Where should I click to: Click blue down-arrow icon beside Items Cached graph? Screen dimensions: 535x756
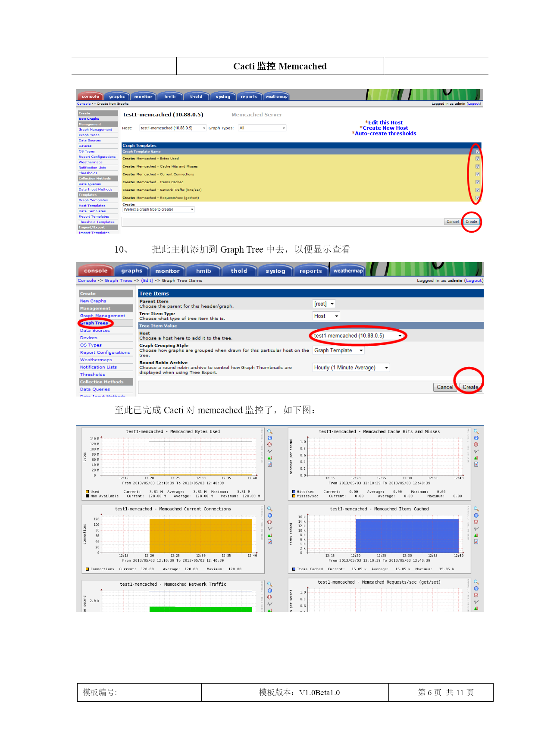point(476,515)
